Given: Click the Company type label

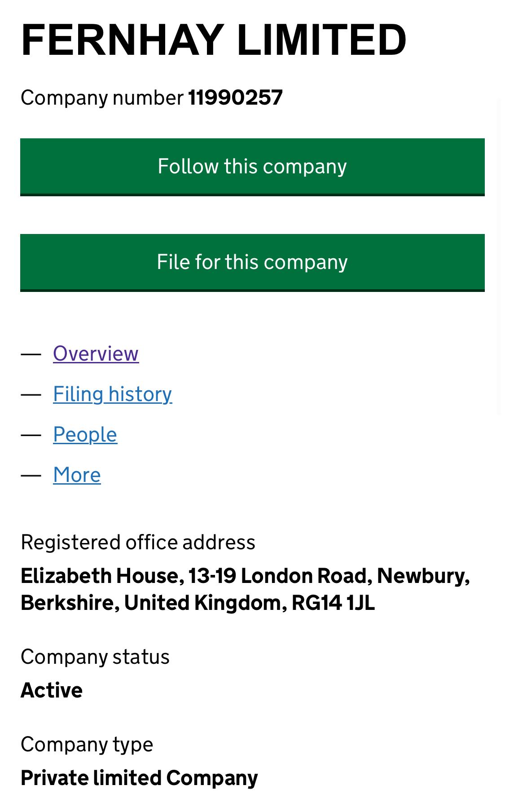Looking at the screenshot, I should tap(87, 745).
